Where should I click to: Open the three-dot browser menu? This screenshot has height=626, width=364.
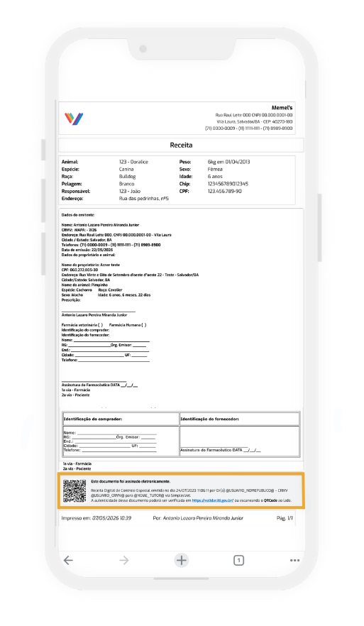(x=294, y=560)
